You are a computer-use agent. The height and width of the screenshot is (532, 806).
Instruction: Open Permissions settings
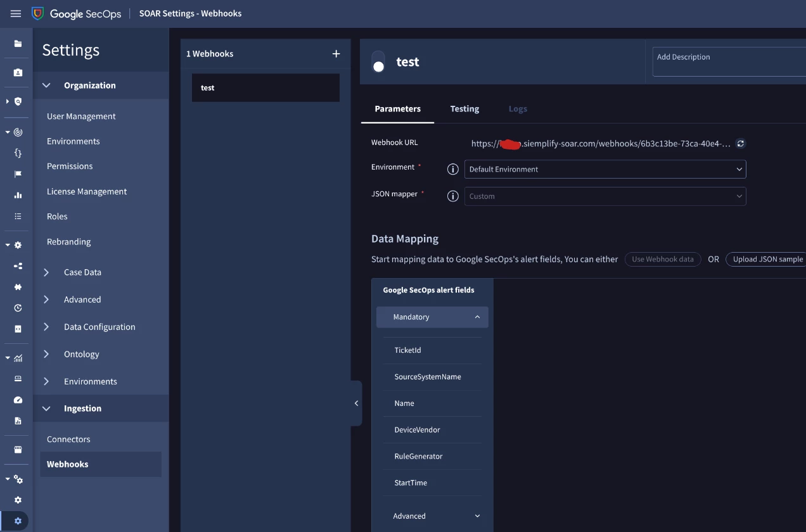(x=70, y=166)
